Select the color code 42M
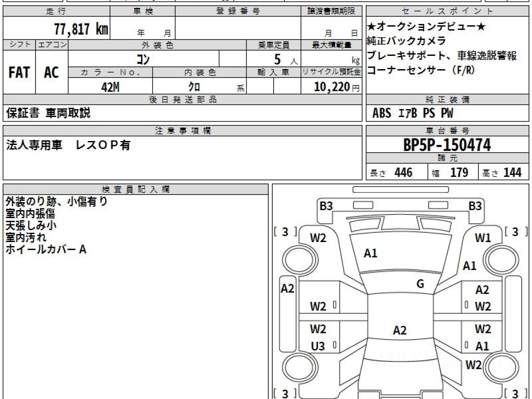This screenshot has width=532, height=399. 110,87
